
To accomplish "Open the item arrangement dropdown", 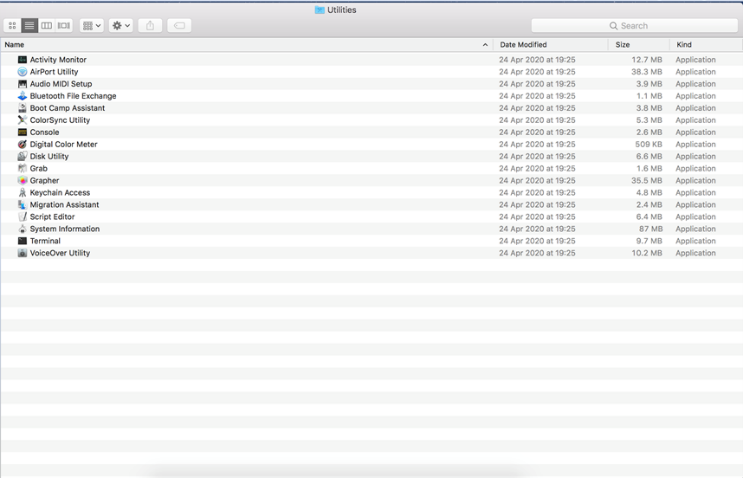I will pos(92,26).
